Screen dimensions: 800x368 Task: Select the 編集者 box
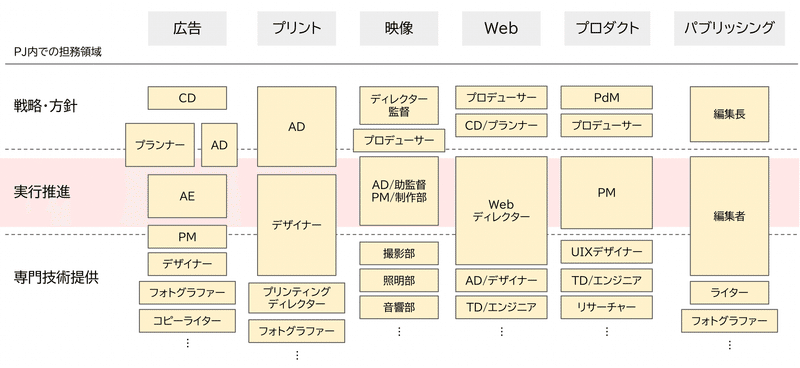(x=729, y=216)
